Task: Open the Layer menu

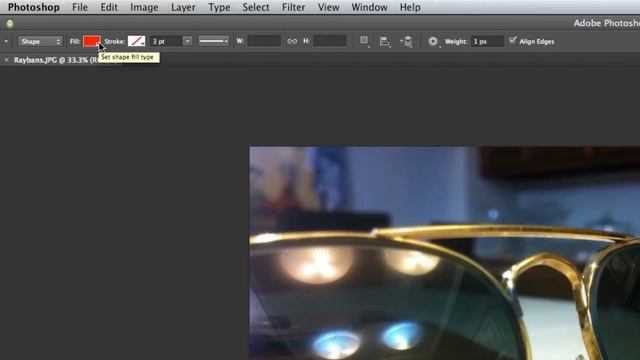Action: coord(183,7)
